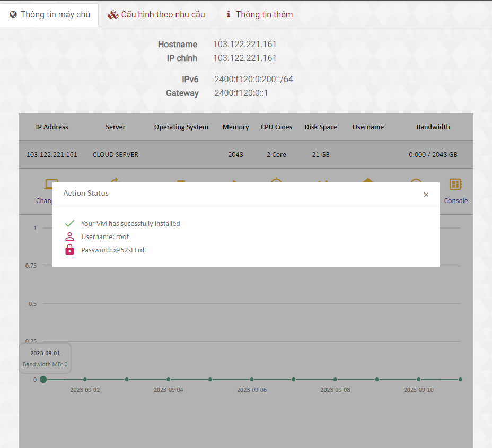The image size is (492, 448).
Task: Click the info icon in third tab
Action: tap(229, 14)
